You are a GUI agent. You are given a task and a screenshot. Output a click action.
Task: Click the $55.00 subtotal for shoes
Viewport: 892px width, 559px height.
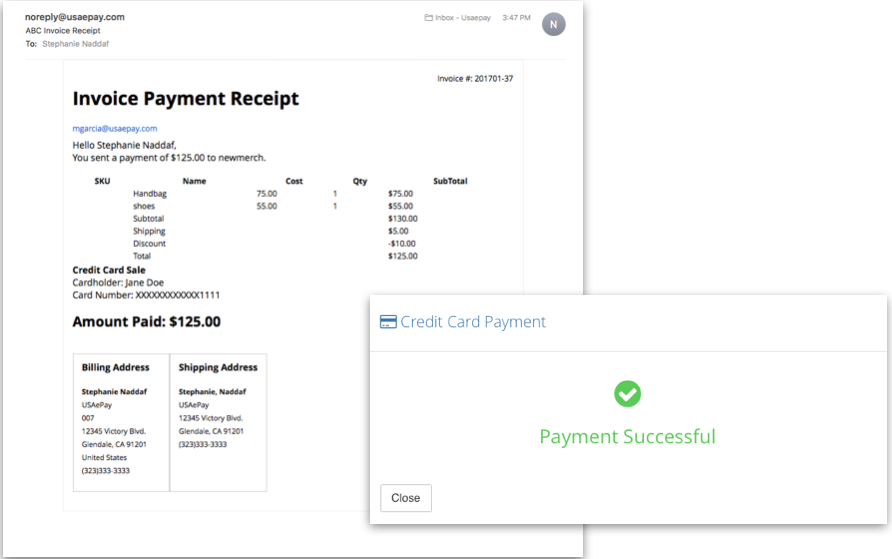[400, 206]
